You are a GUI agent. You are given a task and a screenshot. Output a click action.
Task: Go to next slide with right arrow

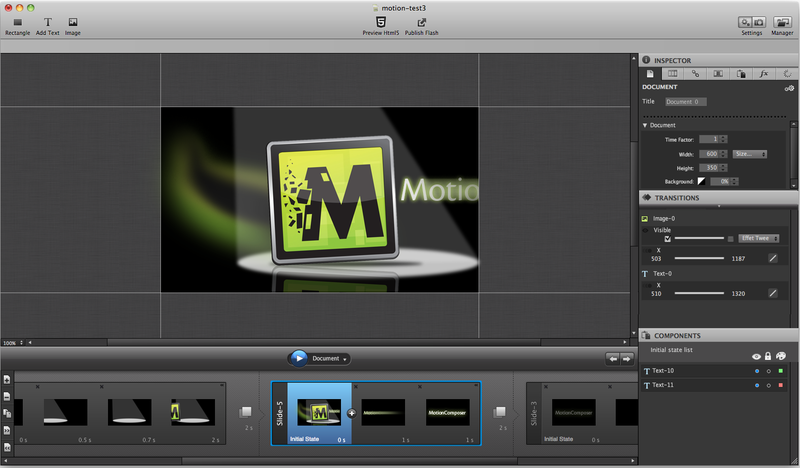(x=627, y=359)
